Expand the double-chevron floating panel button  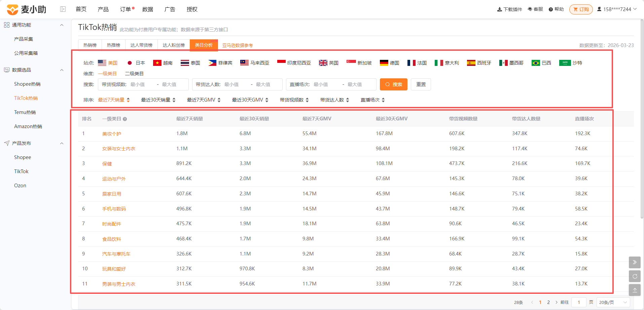click(x=635, y=262)
